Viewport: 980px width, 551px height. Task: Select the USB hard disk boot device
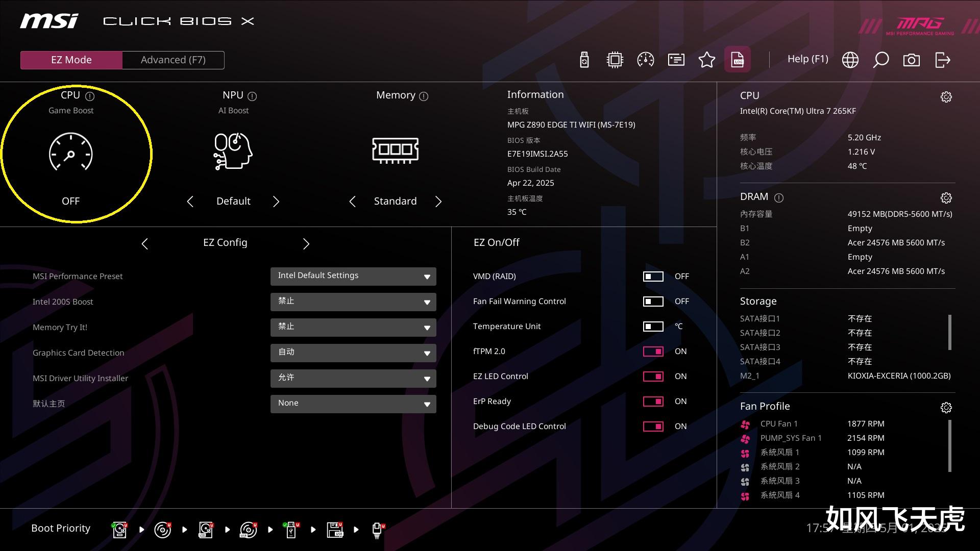point(206,530)
